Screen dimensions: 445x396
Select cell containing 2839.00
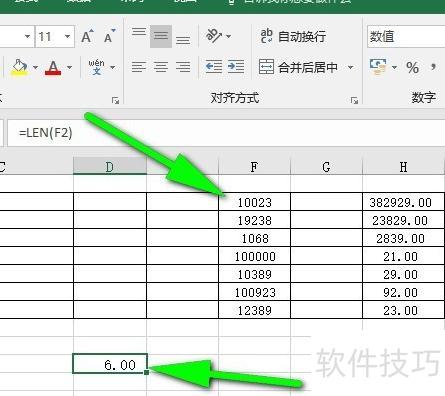(x=403, y=238)
